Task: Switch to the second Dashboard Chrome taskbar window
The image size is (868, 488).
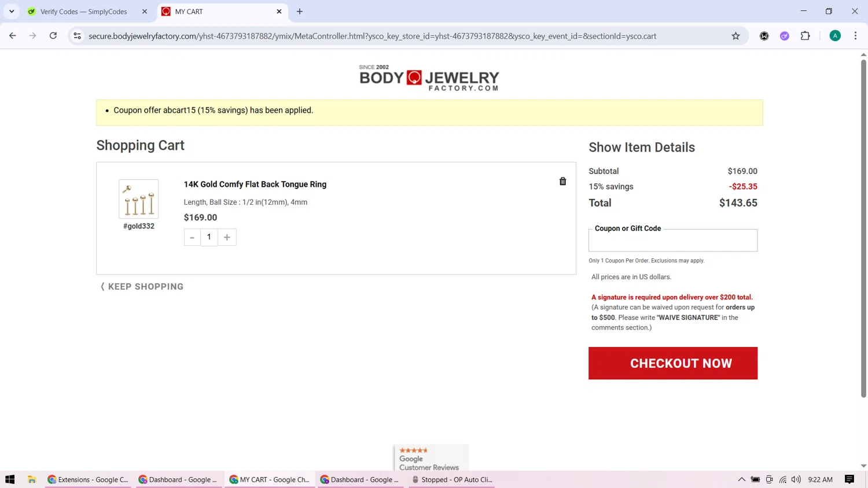Action: click(x=361, y=479)
